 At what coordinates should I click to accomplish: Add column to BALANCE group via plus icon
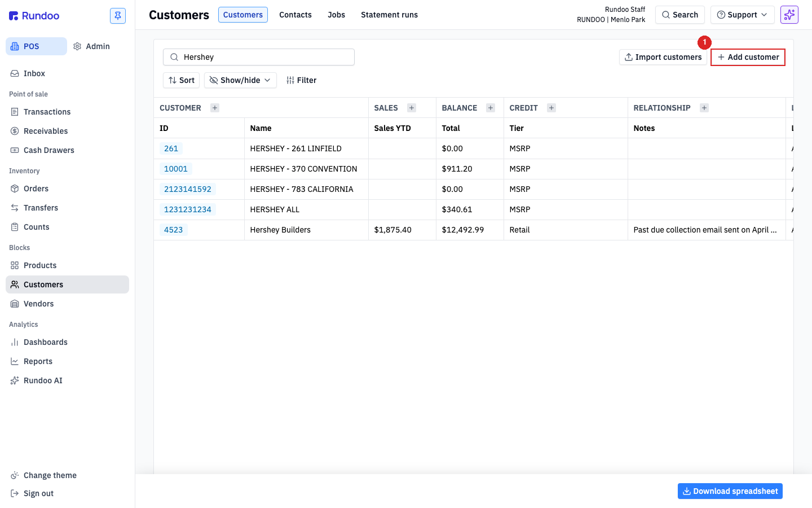491,108
